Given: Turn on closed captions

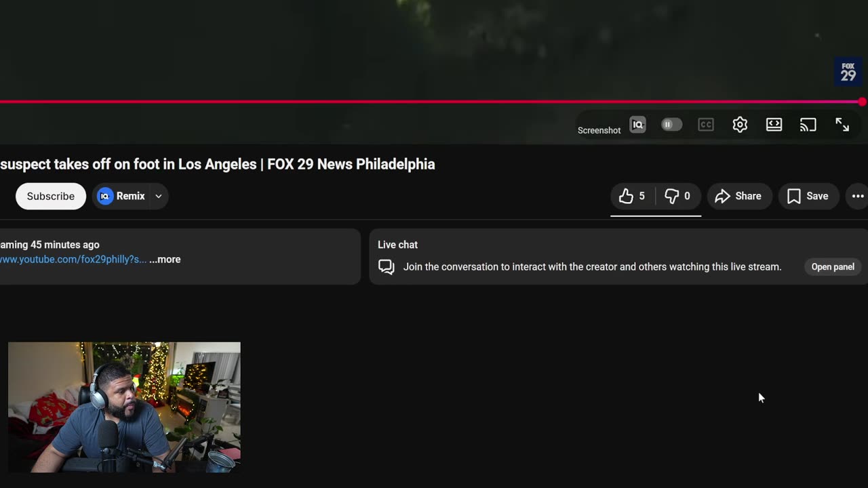Looking at the screenshot, I should (x=706, y=125).
